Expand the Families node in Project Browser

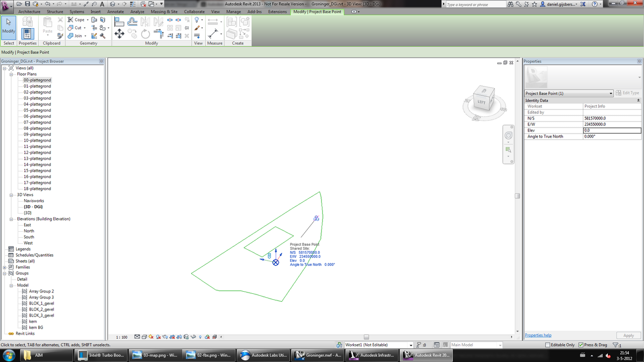4,267
